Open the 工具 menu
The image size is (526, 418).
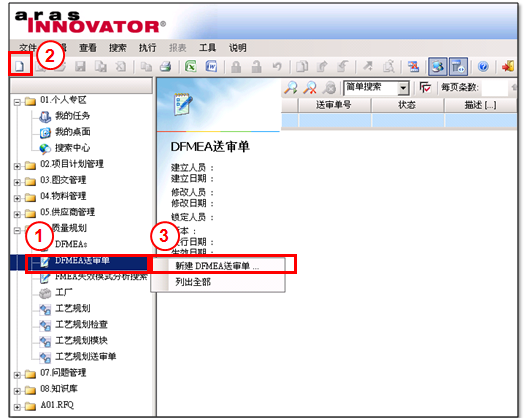point(207,48)
